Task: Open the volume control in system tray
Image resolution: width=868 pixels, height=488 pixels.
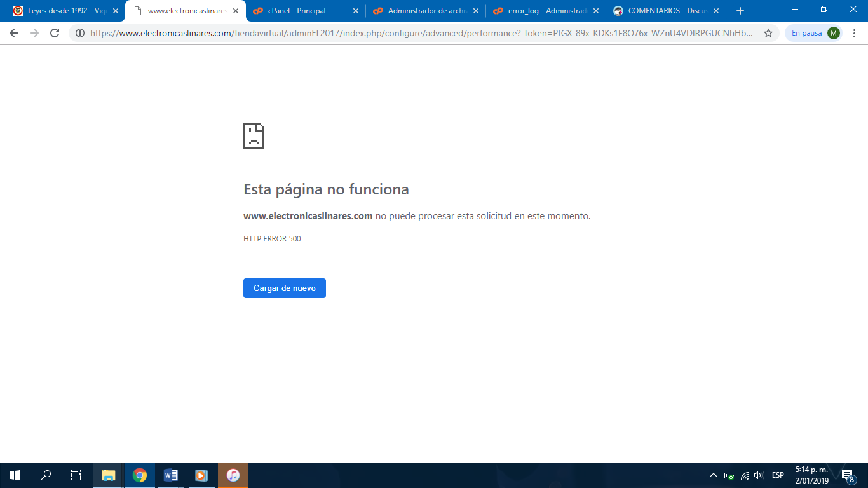Action: [x=759, y=475]
